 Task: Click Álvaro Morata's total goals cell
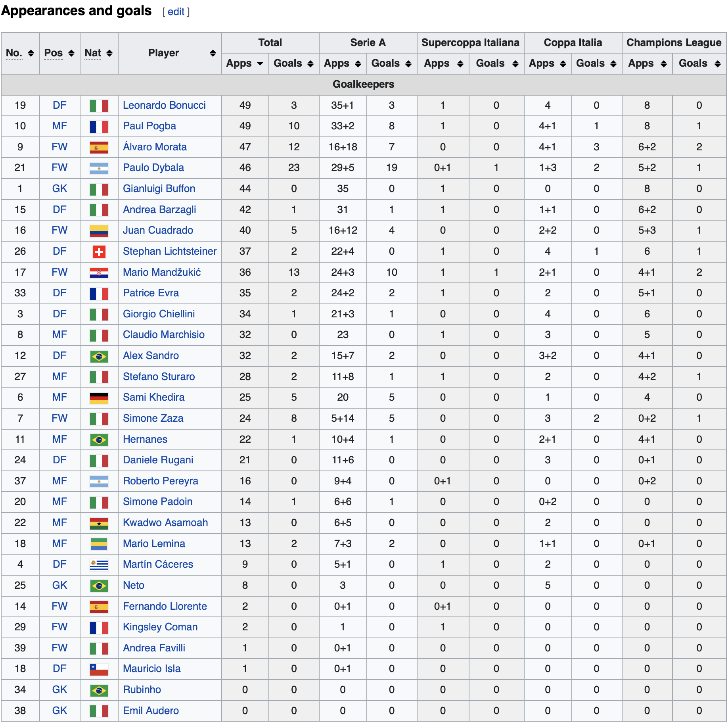point(293,147)
